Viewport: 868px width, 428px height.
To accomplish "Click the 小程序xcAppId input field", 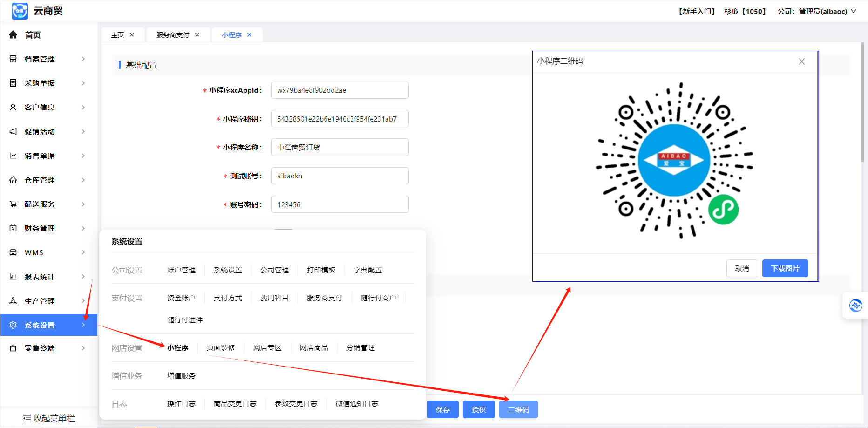I will [x=340, y=90].
